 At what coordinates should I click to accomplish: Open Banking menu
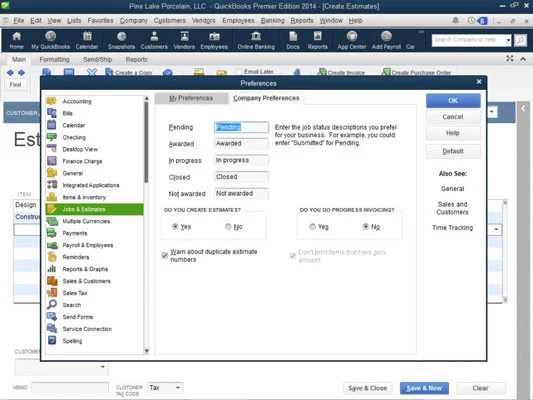[273, 20]
